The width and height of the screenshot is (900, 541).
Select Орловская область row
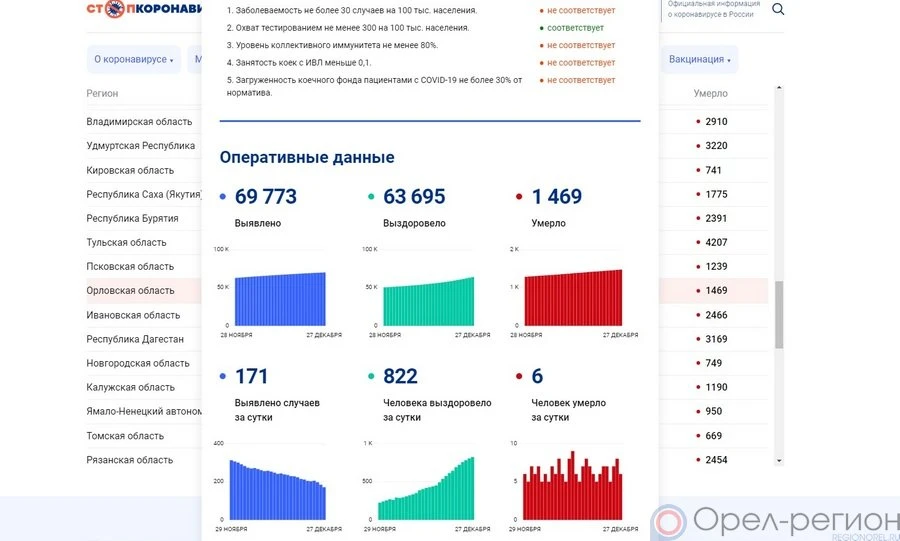pos(130,291)
